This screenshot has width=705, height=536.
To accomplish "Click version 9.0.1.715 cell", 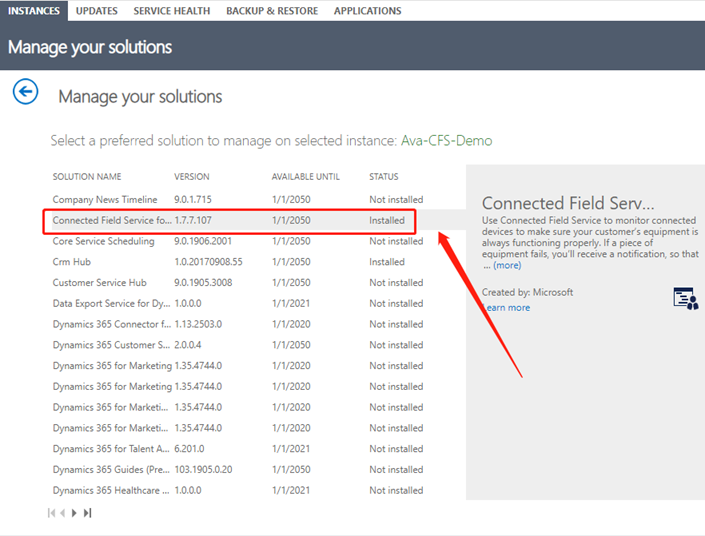I will (193, 200).
